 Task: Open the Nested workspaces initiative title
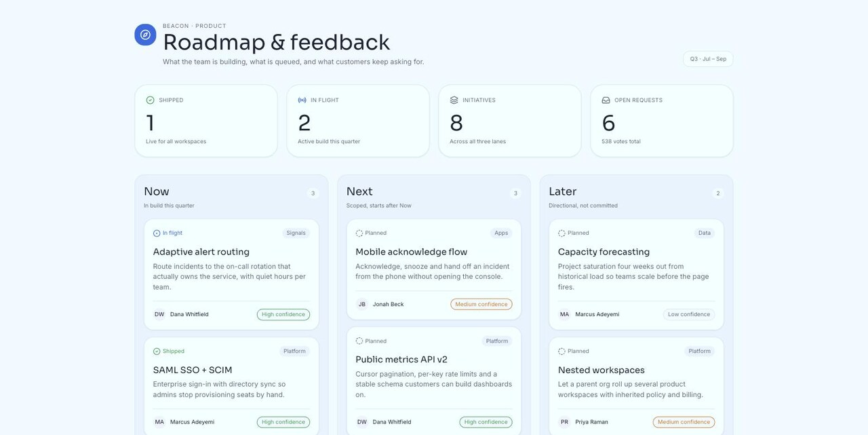pyautogui.click(x=601, y=370)
